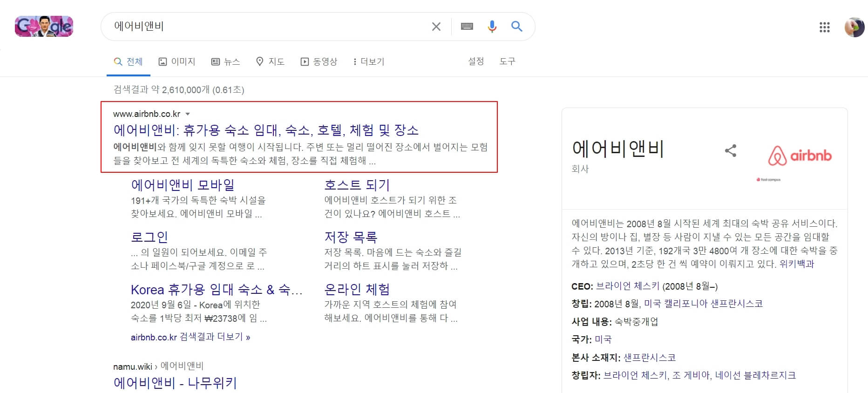Start voice search with the microphone icon
The width and height of the screenshot is (868, 393).
[492, 27]
